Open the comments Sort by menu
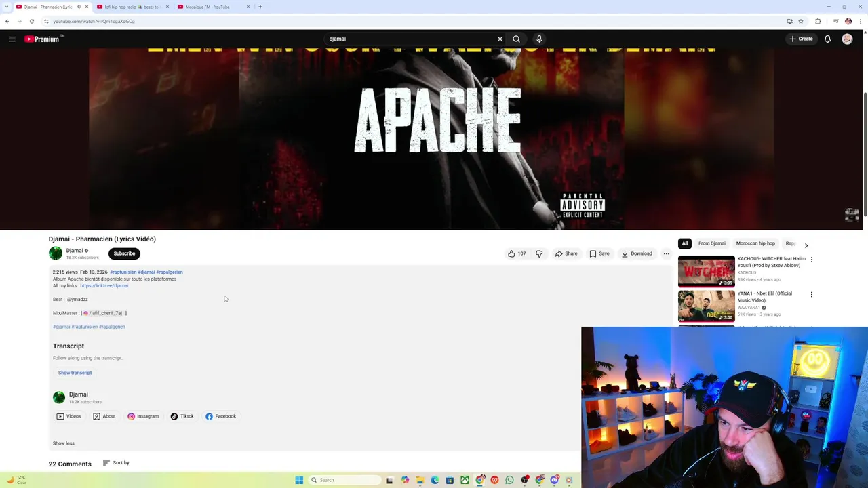Screen dimensions: 868x488 [x=116, y=463]
